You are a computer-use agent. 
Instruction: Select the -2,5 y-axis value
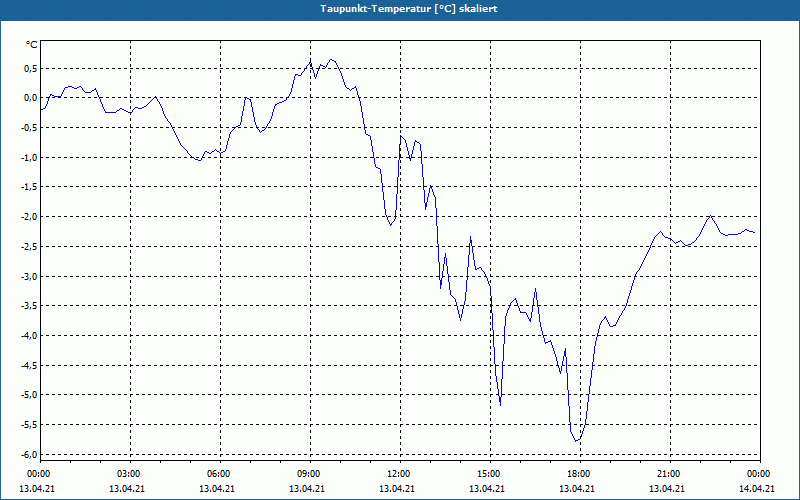(x=28, y=247)
